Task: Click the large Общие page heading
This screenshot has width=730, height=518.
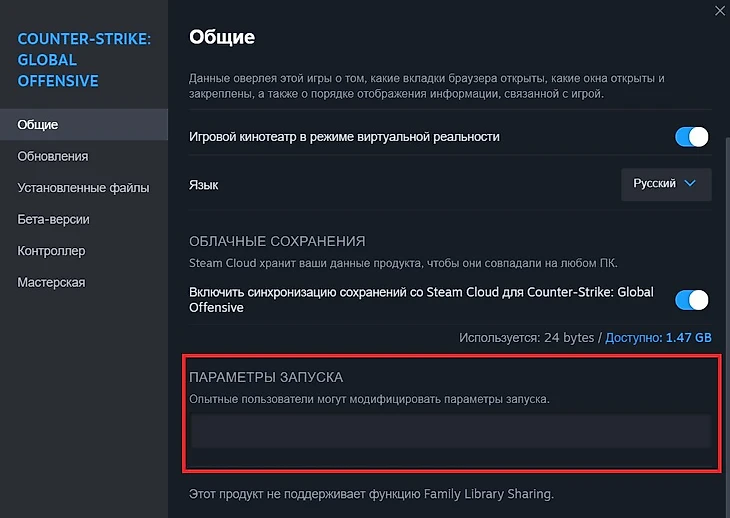Action: click(x=222, y=38)
